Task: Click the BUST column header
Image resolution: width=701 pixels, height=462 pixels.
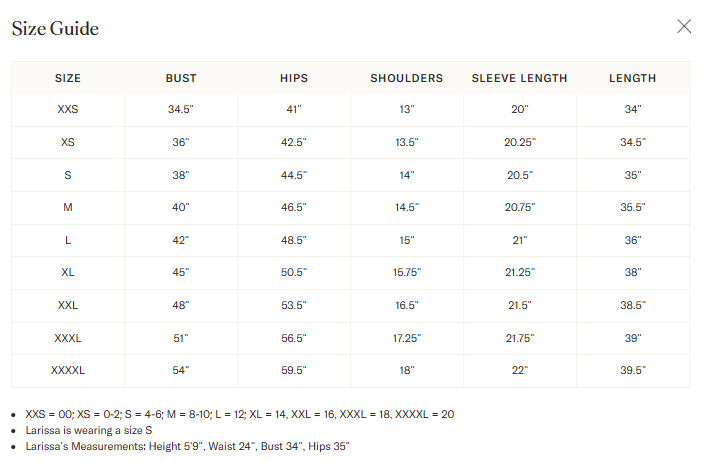Action: [x=181, y=78]
